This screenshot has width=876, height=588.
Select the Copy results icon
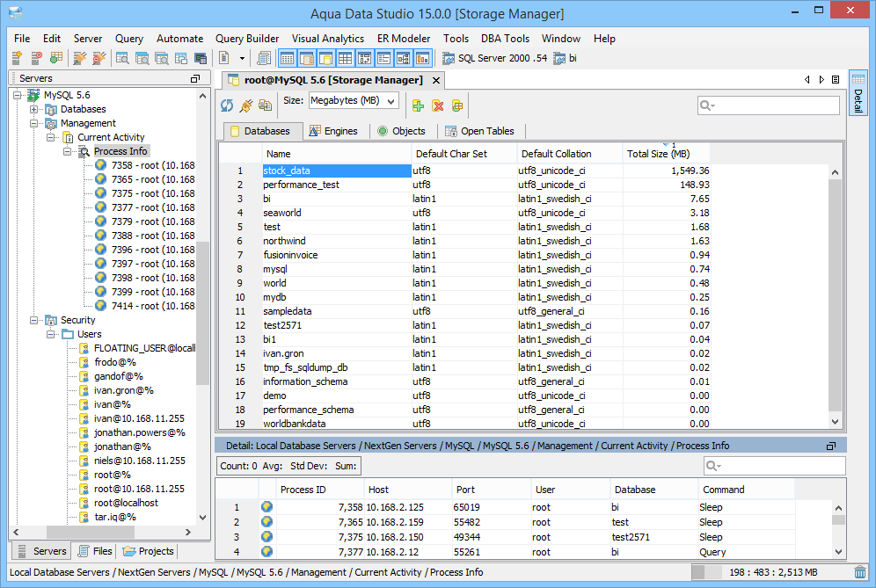[x=265, y=105]
